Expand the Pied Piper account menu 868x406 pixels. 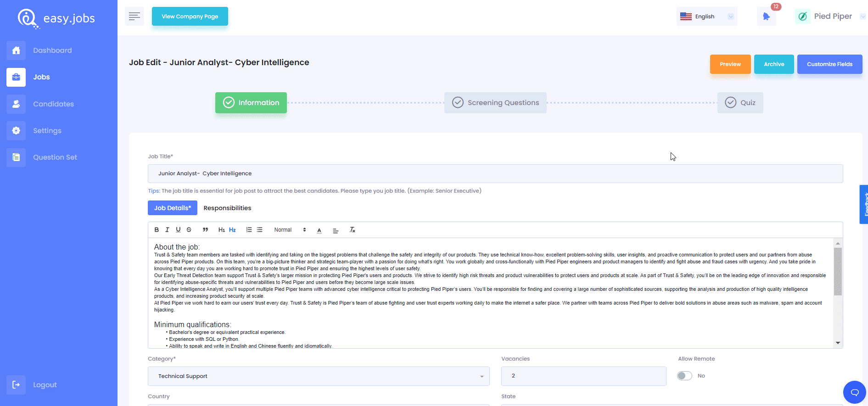tap(863, 17)
